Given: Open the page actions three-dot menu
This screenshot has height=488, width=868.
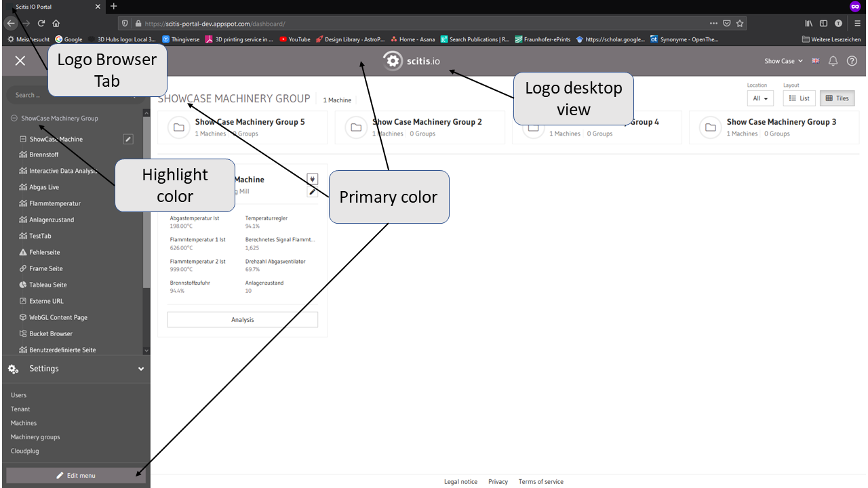Looking at the screenshot, I should point(713,23).
